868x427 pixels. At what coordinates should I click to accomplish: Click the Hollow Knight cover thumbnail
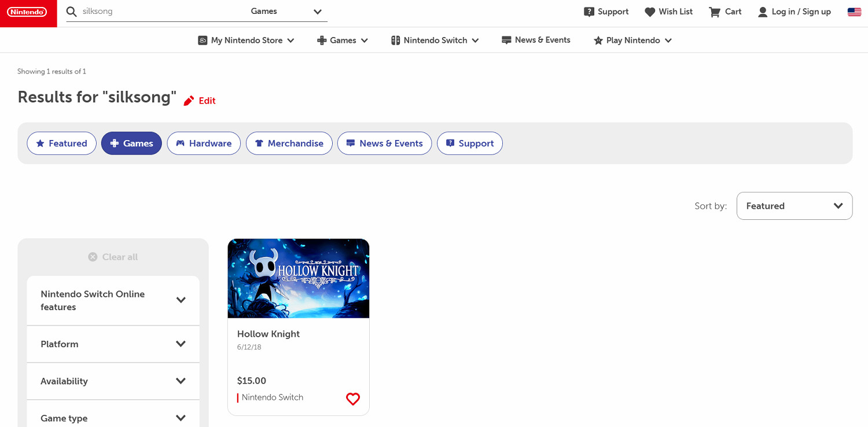[x=299, y=278]
